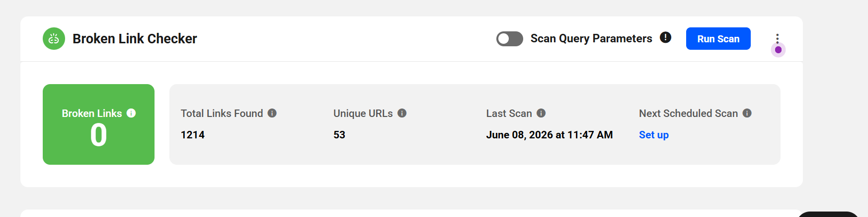Enable the Scan Query Parameters toggle

510,39
